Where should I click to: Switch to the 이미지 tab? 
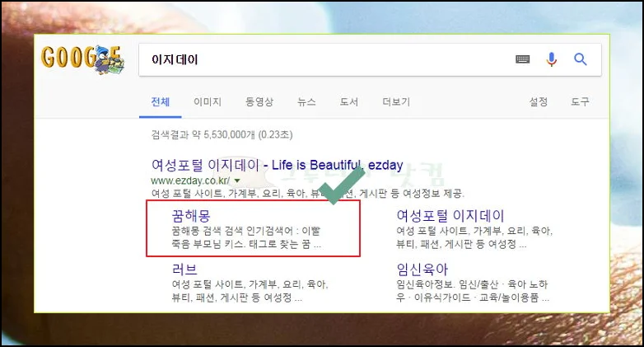click(208, 101)
